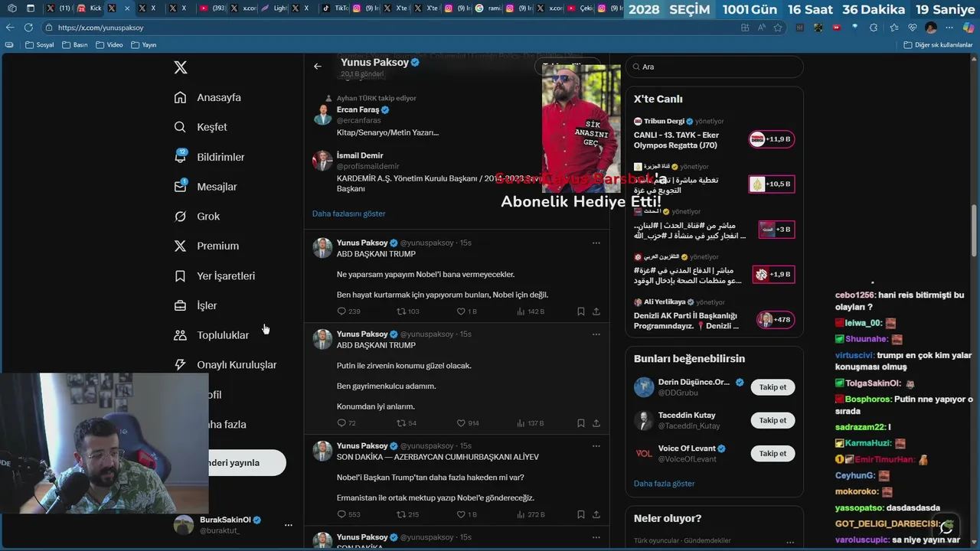
Task: Like the Aliyev SON DAKİKA tweet
Action: coord(466,515)
